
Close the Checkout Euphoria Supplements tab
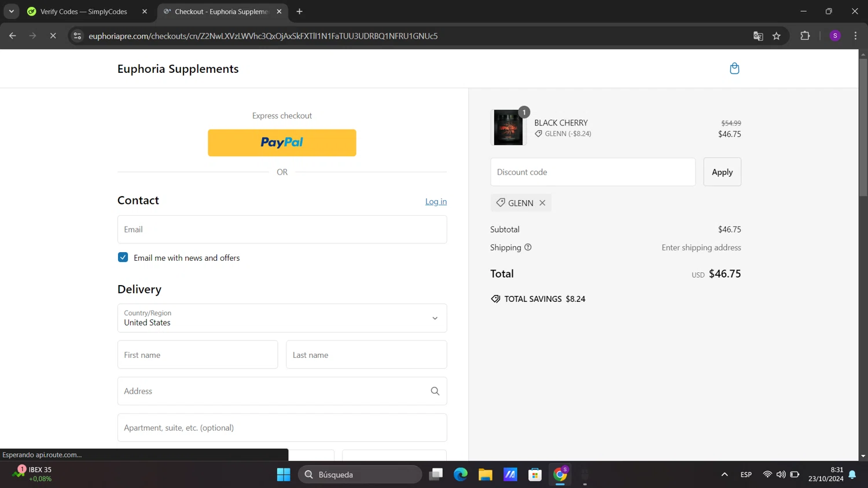(279, 12)
